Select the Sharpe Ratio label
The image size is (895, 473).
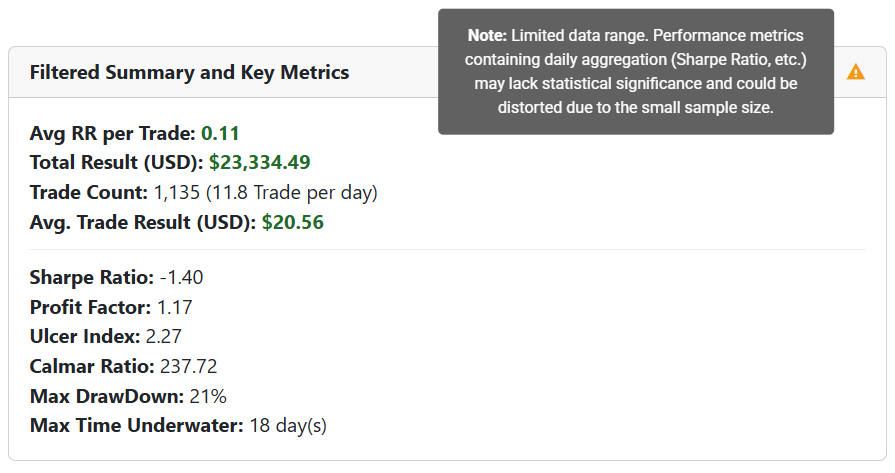pyautogui.click(x=91, y=278)
